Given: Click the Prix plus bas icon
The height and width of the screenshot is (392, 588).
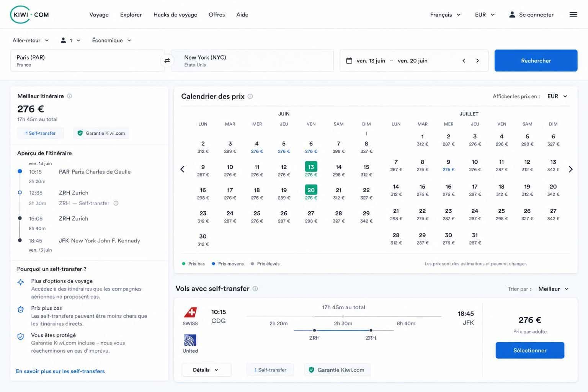Looking at the screenshot, I should [21, 309].
